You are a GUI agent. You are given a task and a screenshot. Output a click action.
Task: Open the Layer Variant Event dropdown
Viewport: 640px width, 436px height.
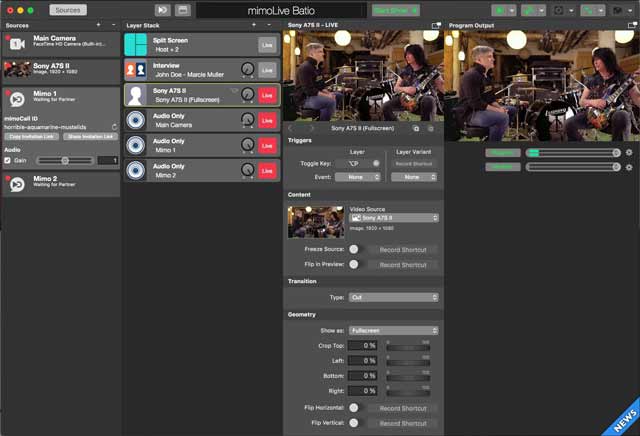[x=414, y=177]
